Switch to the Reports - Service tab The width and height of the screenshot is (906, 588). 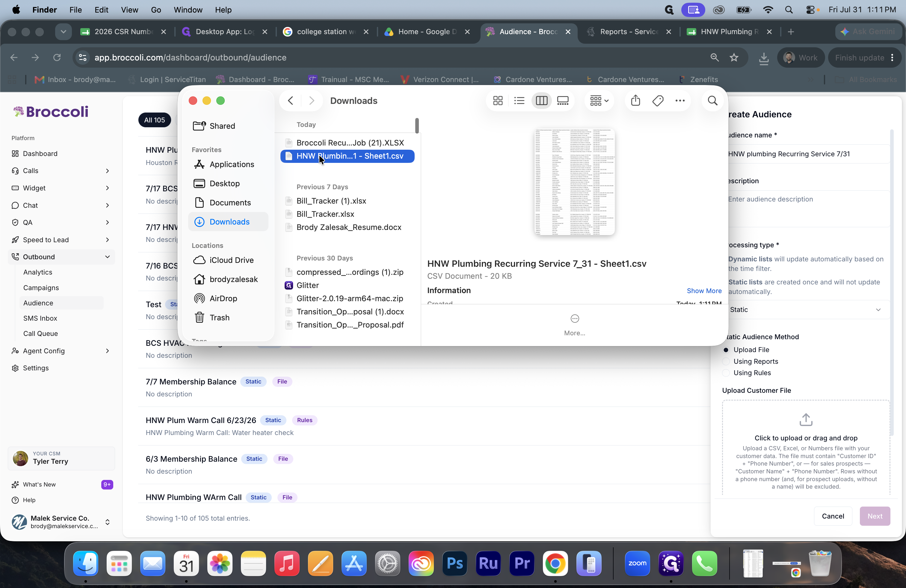click(629, 31)
